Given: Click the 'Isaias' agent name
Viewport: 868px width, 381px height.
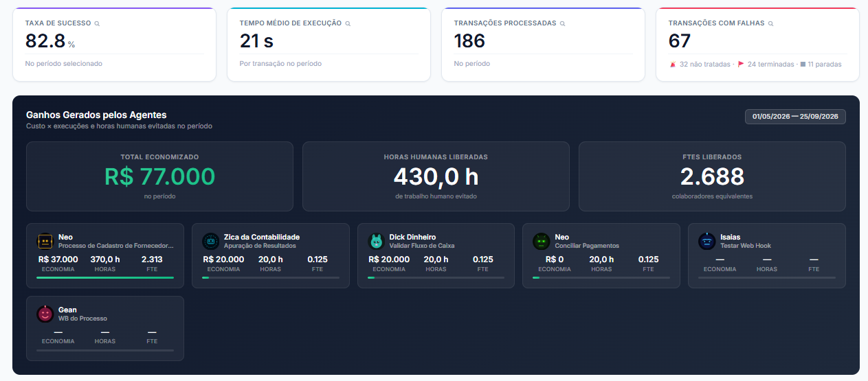Looking at the screenshot, I should point(731,237).
